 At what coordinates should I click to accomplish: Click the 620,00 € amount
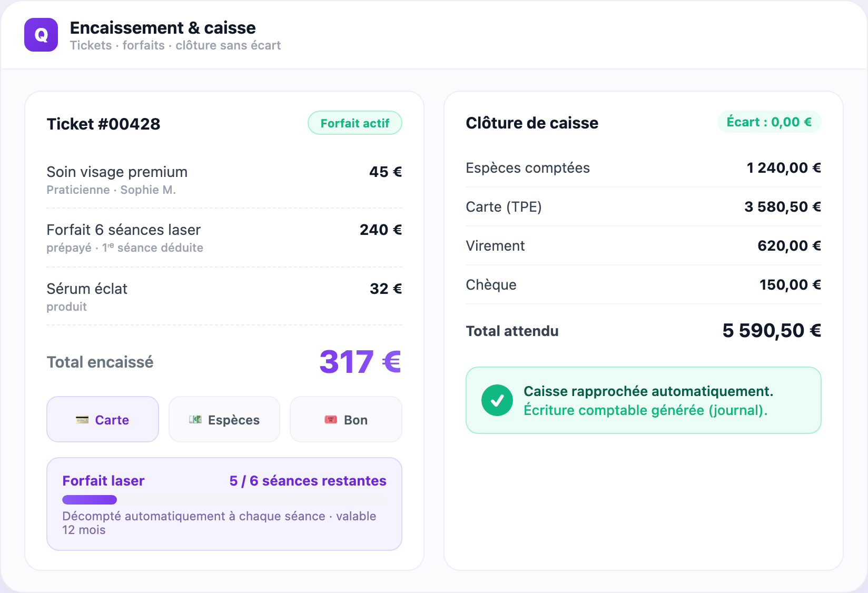[789, 245]
